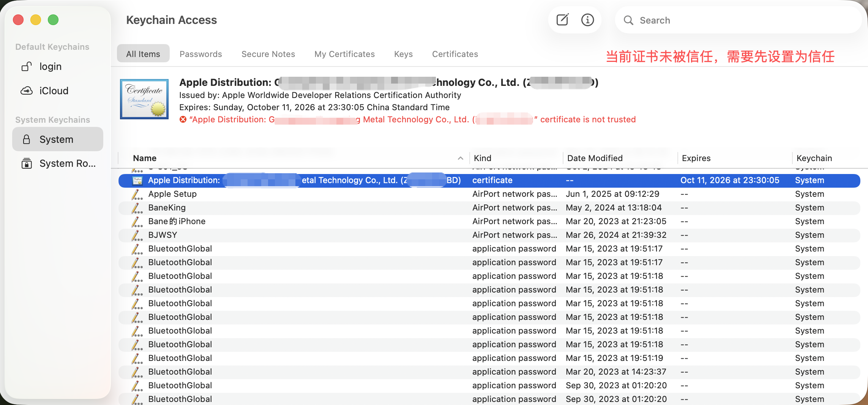868x405 pixels.
Task: Select the System Roots keychain icon
Action: pyautogui.click(x=26, y=163)
